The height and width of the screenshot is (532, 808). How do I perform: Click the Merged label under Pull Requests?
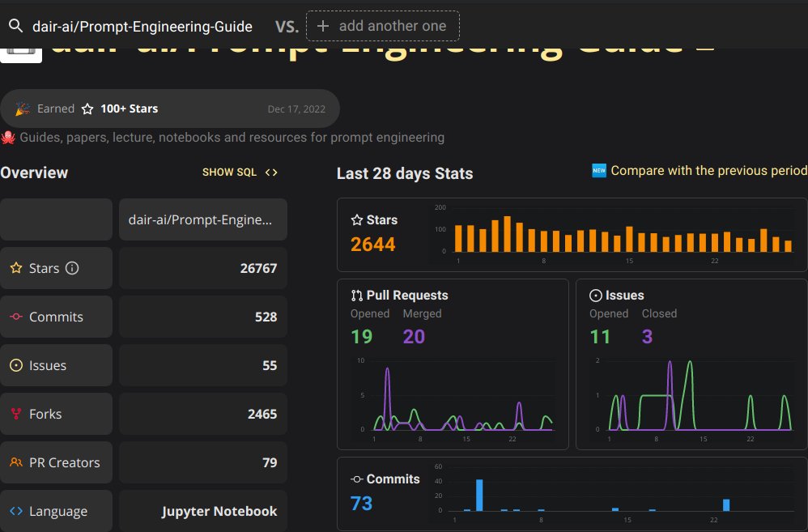422,313
